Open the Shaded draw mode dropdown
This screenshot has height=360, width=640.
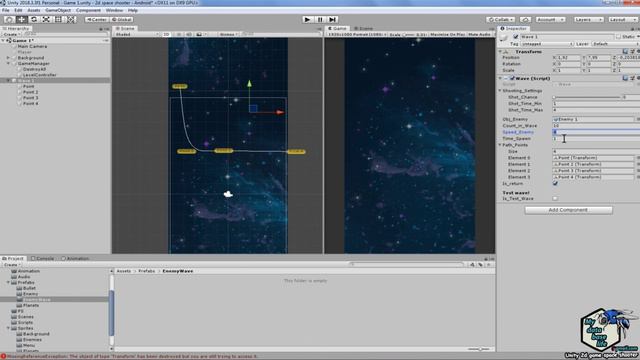pyautogui.click(x=137, y=34)
